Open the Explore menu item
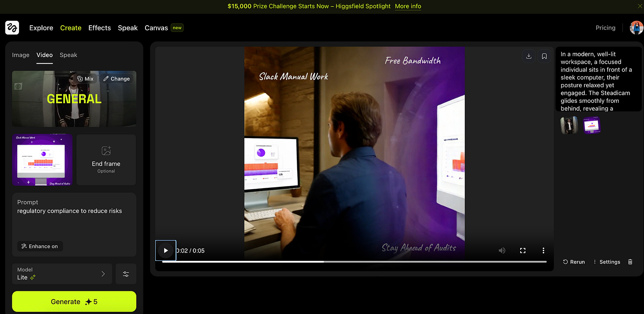Screen dimensions: 644x314 [41, 27]
